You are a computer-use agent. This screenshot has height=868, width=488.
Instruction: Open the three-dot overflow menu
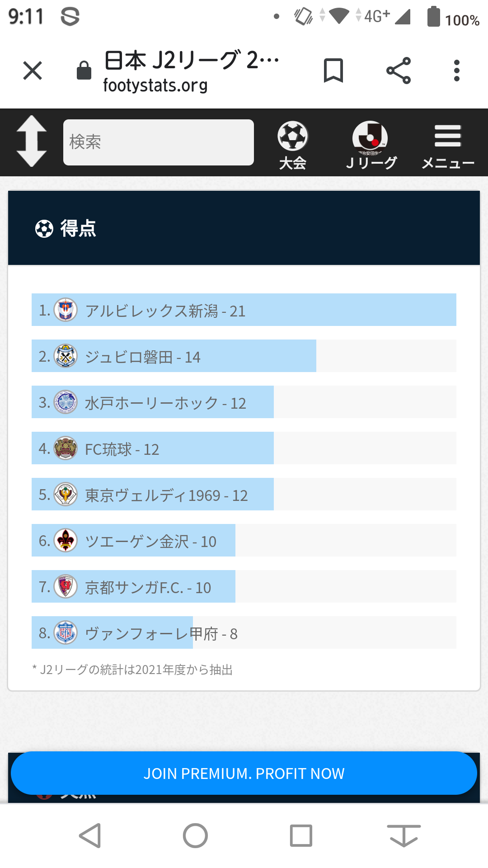point(457,71)
